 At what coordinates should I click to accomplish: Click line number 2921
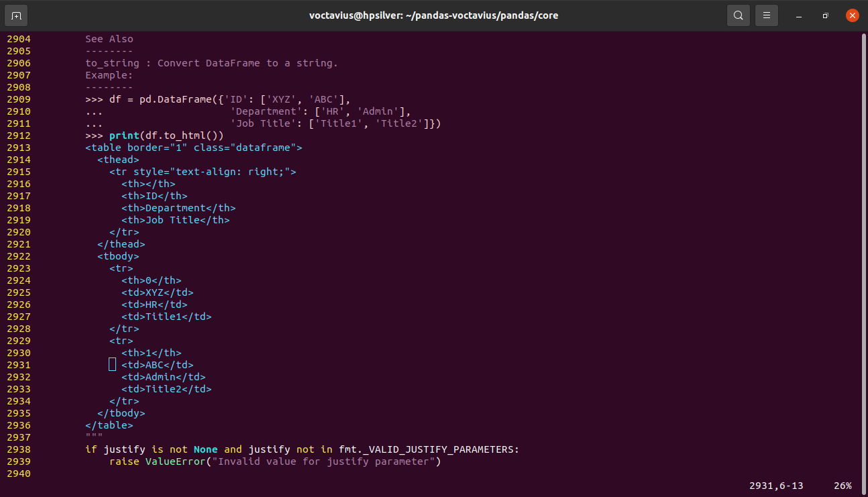19,244
